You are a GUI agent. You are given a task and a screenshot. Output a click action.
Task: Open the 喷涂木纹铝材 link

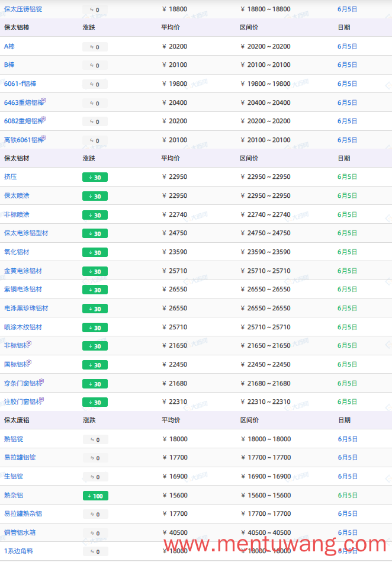tap(23, 327)
